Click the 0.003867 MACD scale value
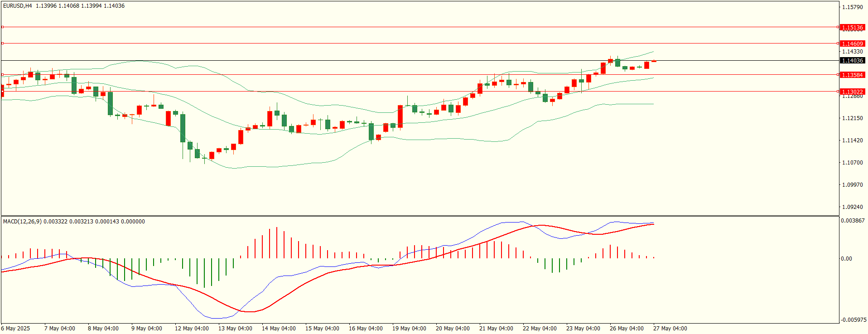Viewport: 868px width, 334px height. point(853,221)
